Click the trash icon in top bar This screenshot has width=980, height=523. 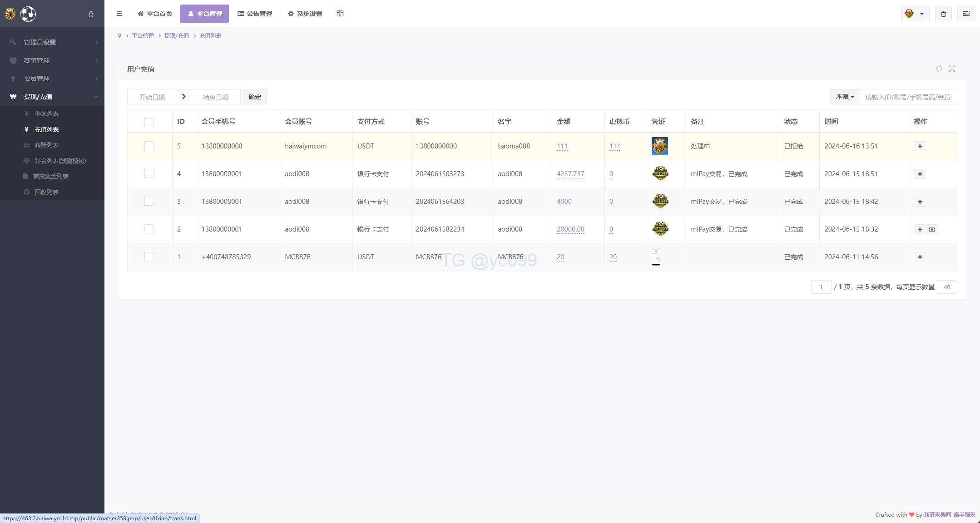click(x=943, y=14)
